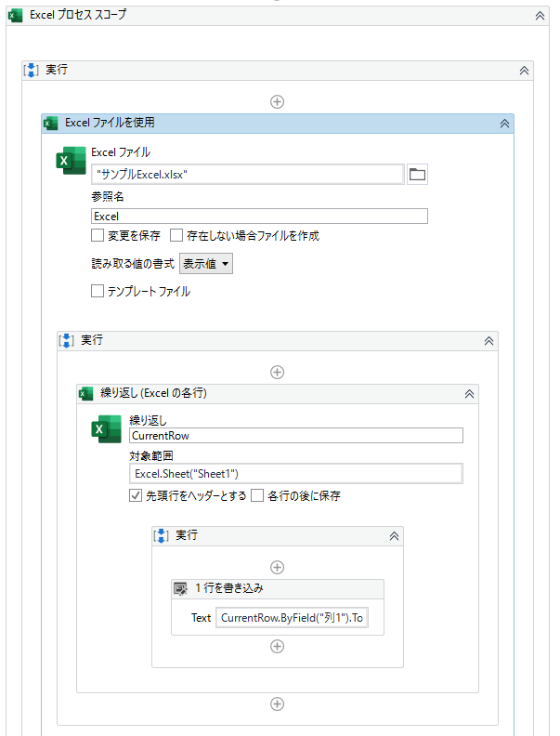Image resolution: width=560 pixels, height=736 pixels.
Task: Collapse the top-level 実行 sequence
Action: point(524,71)
